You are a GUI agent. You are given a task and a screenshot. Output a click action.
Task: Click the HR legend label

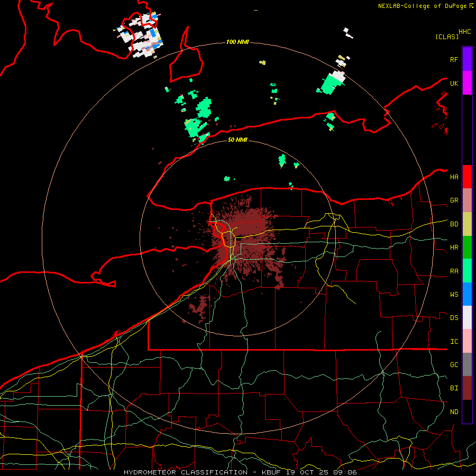tap(454, 248)
